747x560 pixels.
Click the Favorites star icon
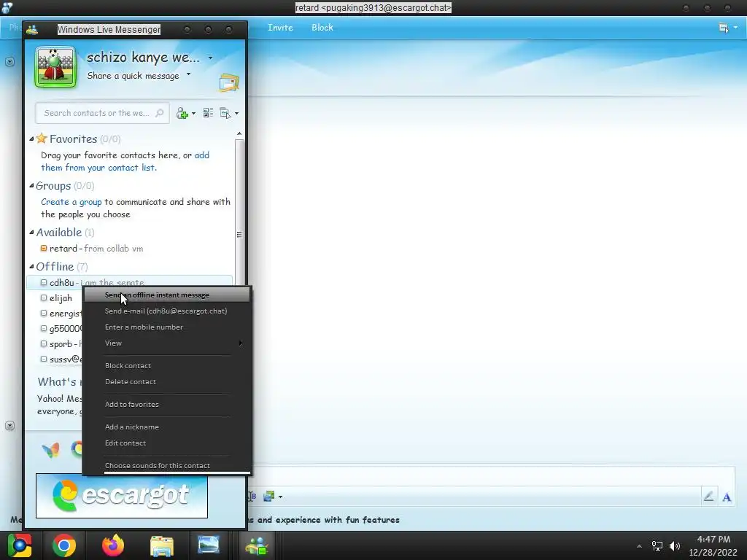[42, 138]
